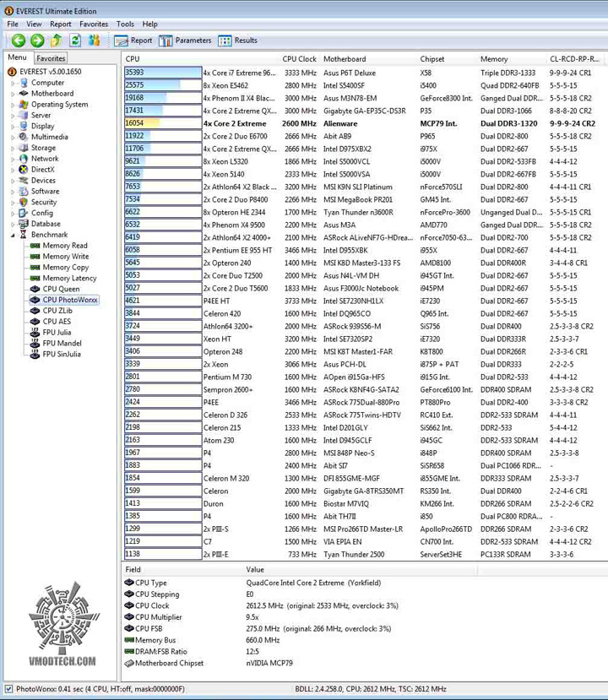Expand the Operating System tree node

pos(13,105)
